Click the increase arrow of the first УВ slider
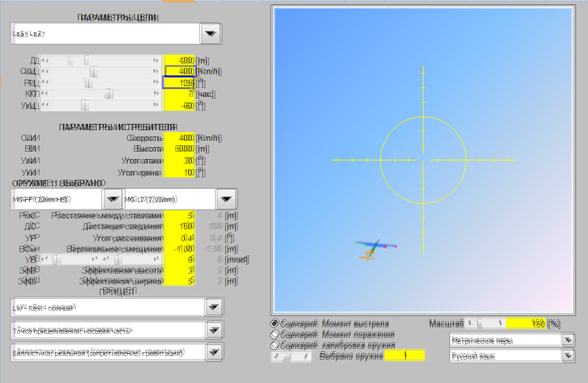The image size is (588, 383). [x=95, y=258]
